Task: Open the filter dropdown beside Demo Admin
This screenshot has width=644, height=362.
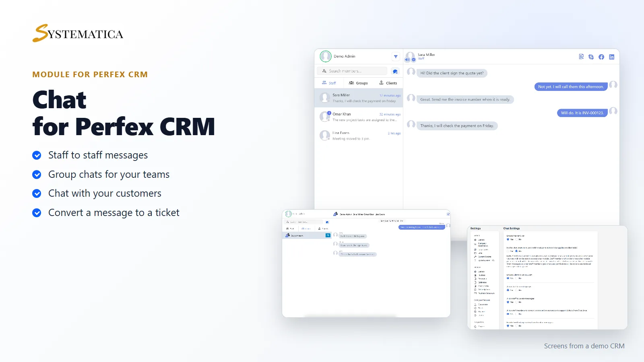Action: click(396, 57)
